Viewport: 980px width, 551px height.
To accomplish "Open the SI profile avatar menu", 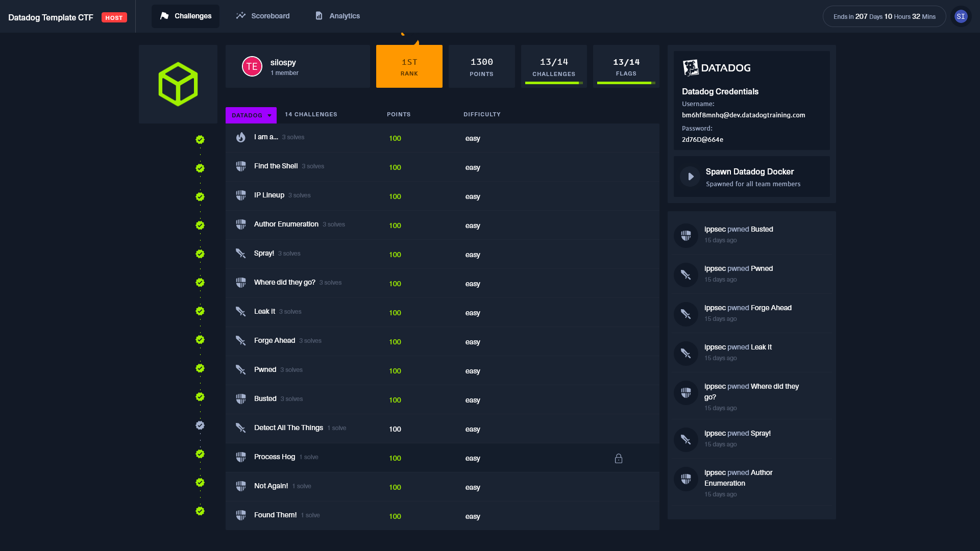I will [x=961, y=16].
